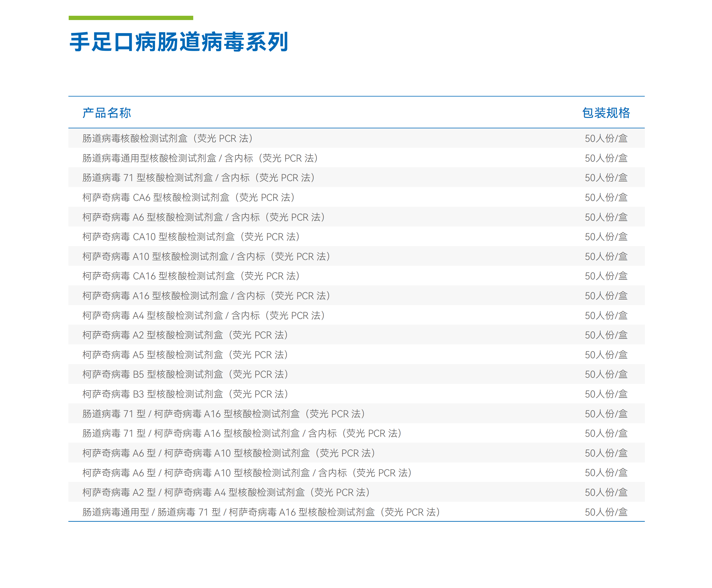The height and width of the screenshot is (588, 712).
Task: Select row 柯萨奇病毒 CA16 型核酸检测试剂盒
Action: (356, 276)
